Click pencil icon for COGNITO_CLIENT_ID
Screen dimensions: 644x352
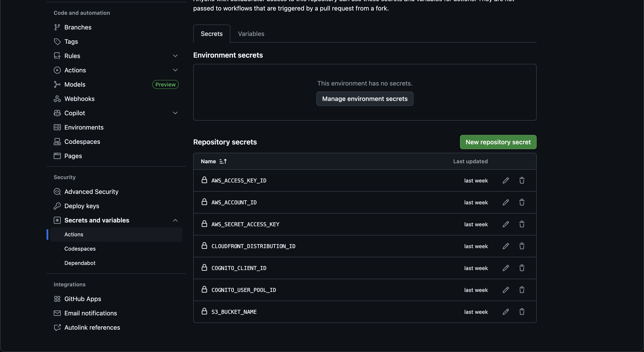506,268
